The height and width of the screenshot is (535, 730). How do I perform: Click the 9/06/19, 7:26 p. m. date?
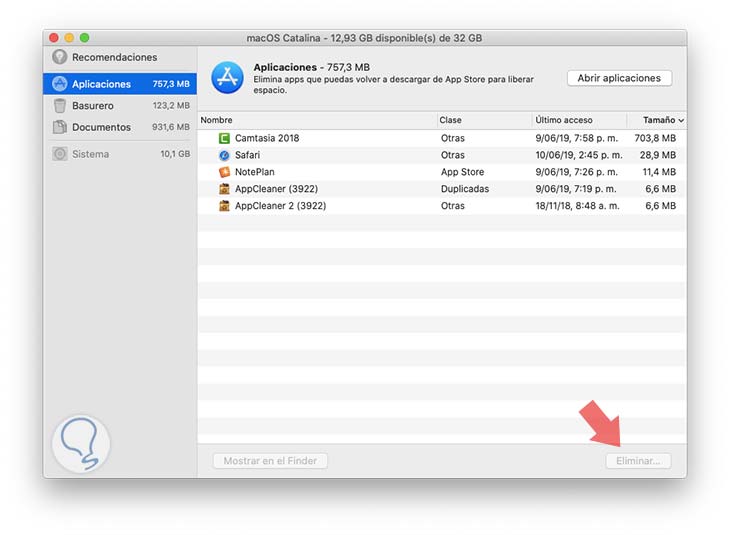click(576, 172)
